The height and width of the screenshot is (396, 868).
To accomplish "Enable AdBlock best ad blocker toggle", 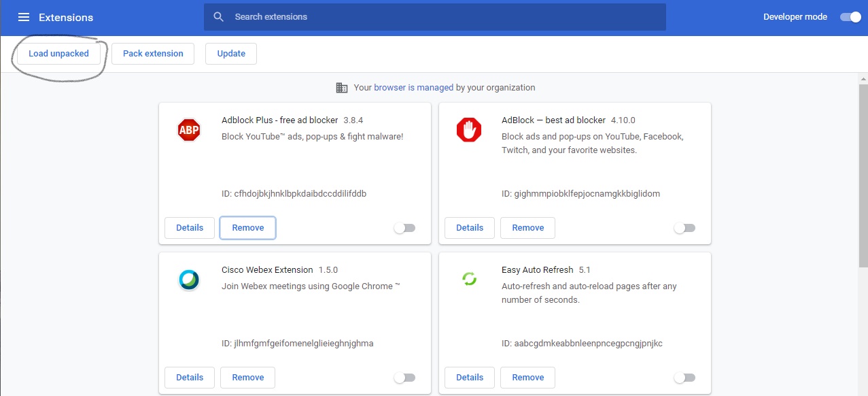I will (684, 228).
